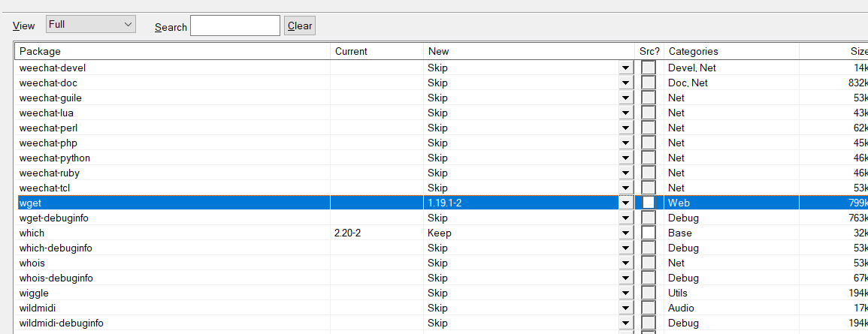Click the Doc, Net category cell

pos(688,83)
